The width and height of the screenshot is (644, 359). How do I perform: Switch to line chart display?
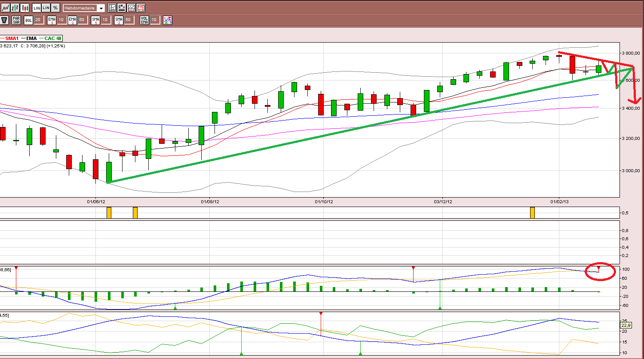5,8
